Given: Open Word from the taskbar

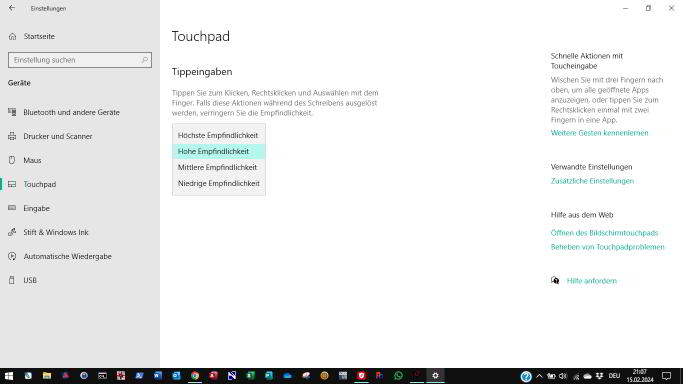Looking at the screenshot, I should coord(158,376).
